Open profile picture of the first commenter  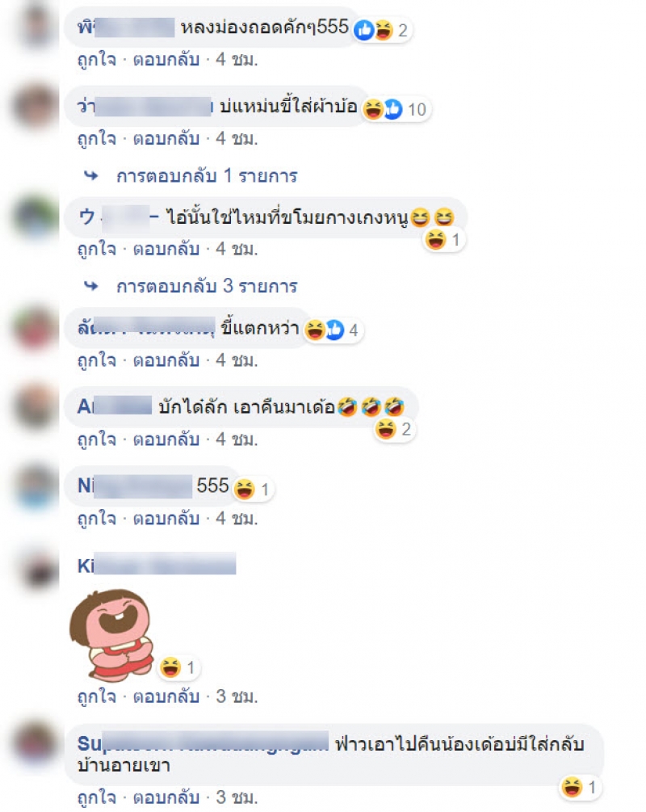click(x=36, y=26)
